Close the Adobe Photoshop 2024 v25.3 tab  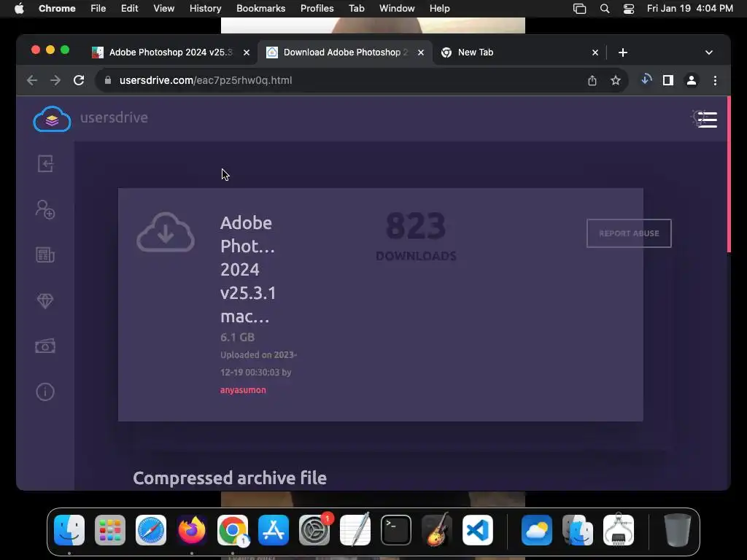pyautogui.click(x=247, y=52)
